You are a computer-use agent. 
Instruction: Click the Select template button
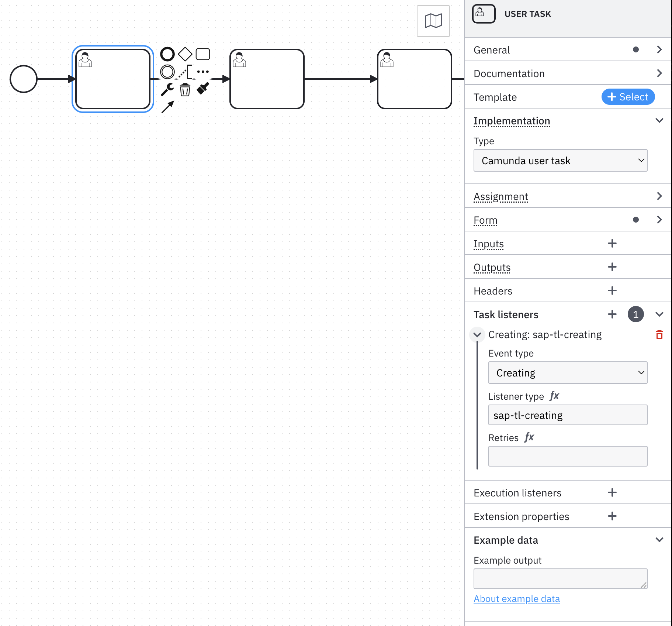[x=628, y=97]
